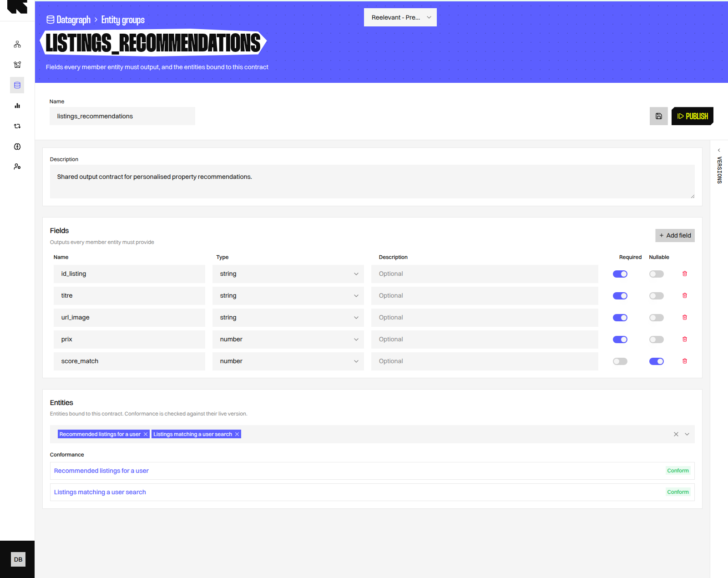Open the user settings sidebar icon
Viewport: 728px width, 578px height.
tap(17, 167)
